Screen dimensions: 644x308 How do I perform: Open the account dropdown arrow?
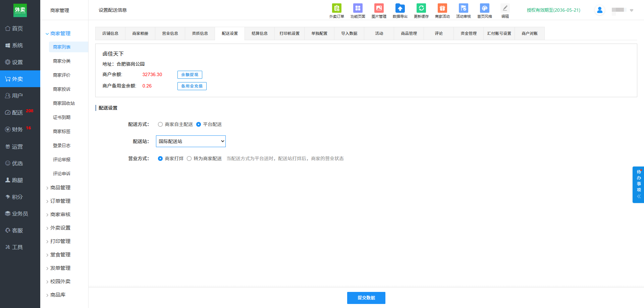[x=632, y=10]
